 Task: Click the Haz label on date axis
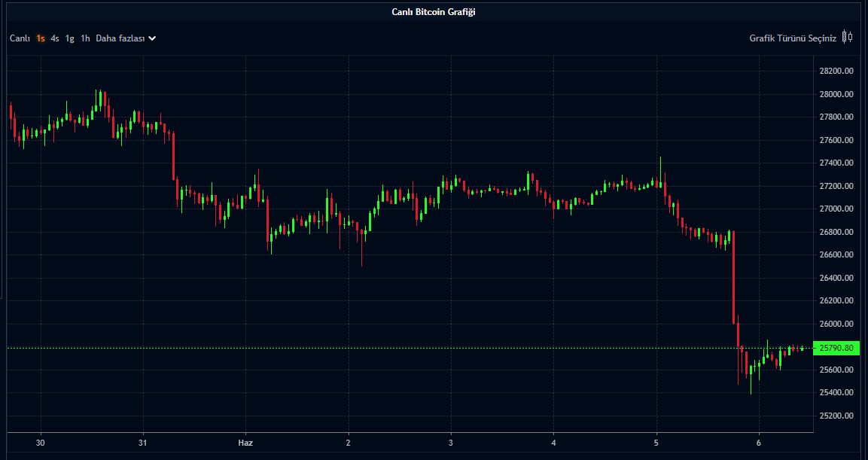[x=245, y=443]
